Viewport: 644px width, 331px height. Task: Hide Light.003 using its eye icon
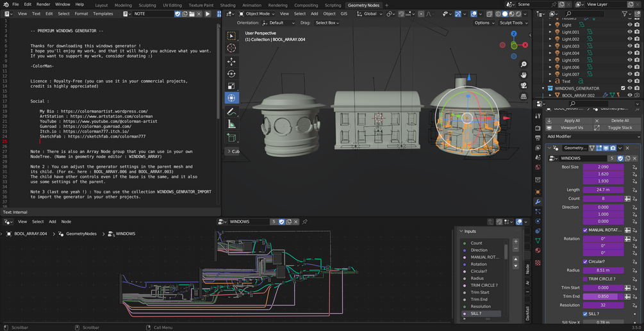[x=629, y=46]
